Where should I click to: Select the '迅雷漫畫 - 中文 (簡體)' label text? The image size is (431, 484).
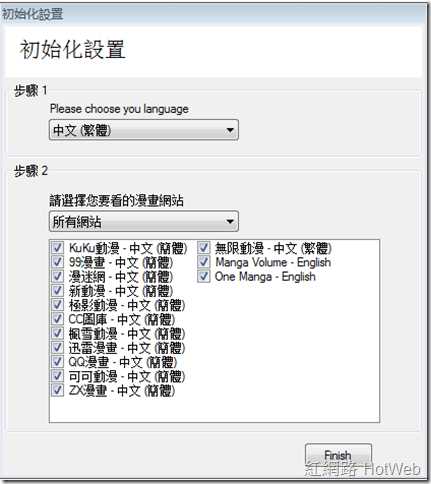127,348
